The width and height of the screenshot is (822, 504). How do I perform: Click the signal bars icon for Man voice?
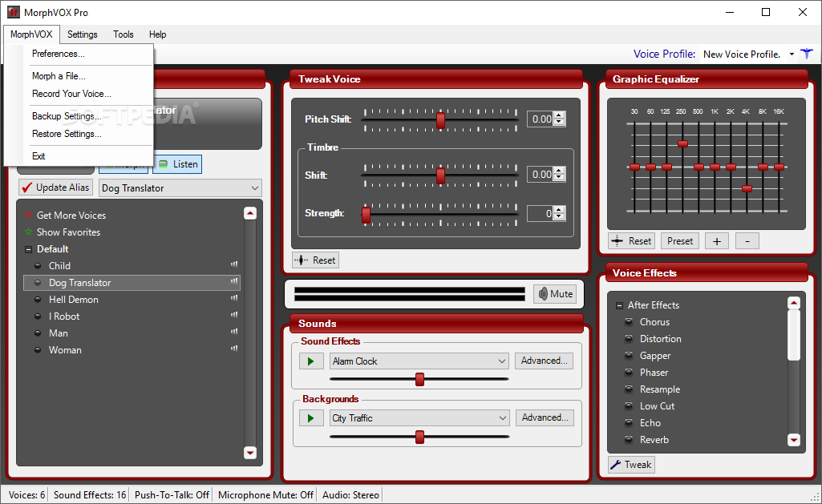(234, 332)
